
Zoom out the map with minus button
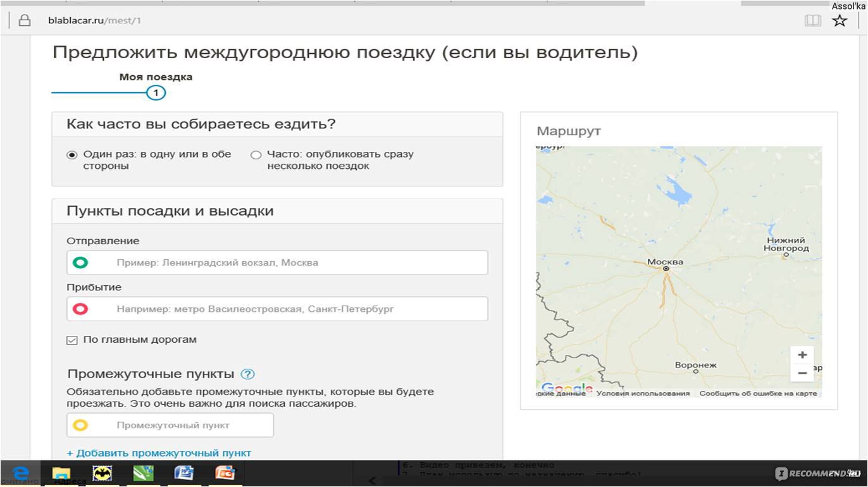802,373
